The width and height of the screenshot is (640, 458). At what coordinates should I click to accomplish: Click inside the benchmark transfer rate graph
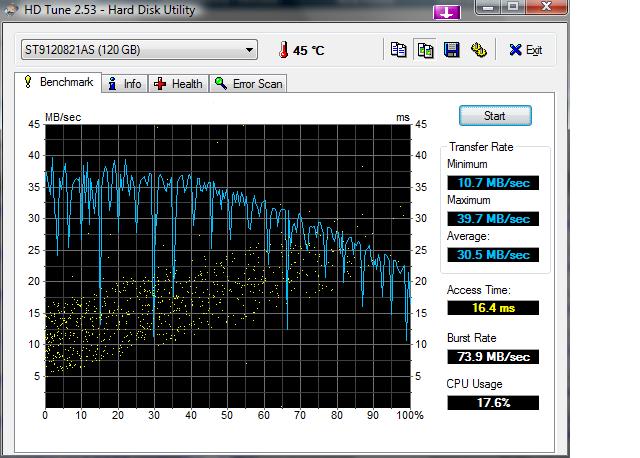click(x=228, y=266)
